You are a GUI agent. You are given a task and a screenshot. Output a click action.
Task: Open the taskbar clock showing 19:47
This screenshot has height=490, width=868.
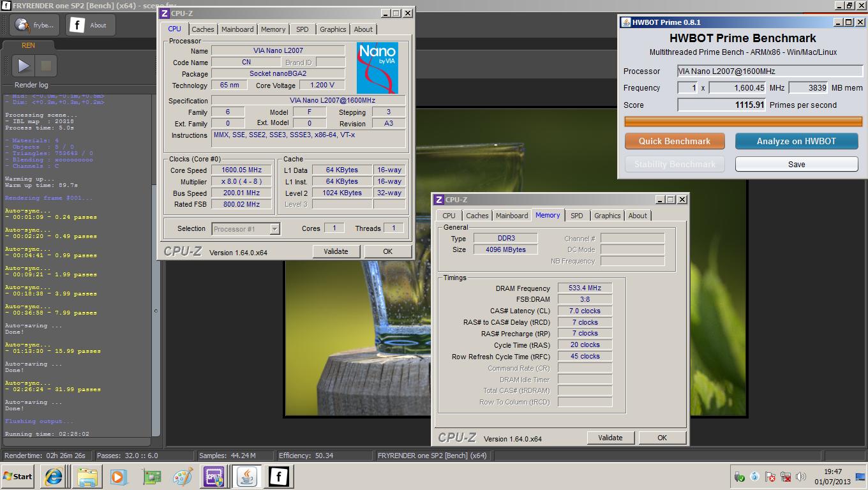pyautogui.click(x=832, y=477)
